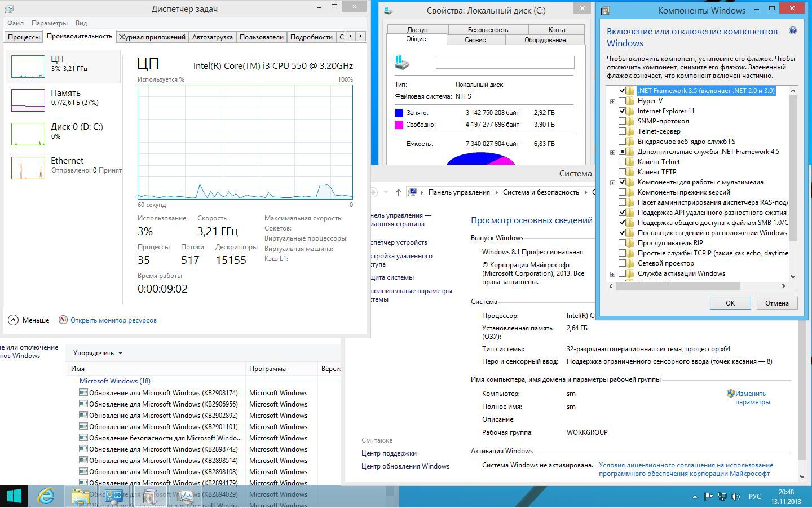This screenshot has width=812, height=508.
Task: Open Открыть монитор ресурсов link
Action: pyautogui.click(x=113, y=320)
